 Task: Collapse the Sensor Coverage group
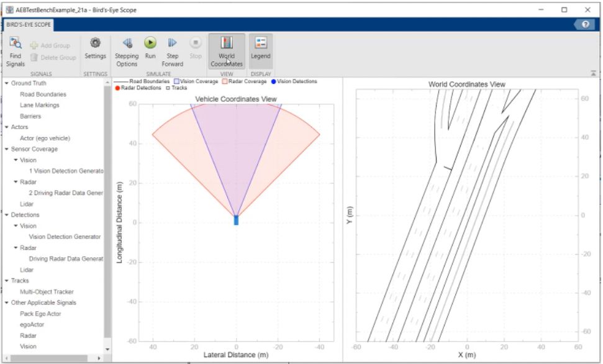pyautogui.click(x=6, y=149)
